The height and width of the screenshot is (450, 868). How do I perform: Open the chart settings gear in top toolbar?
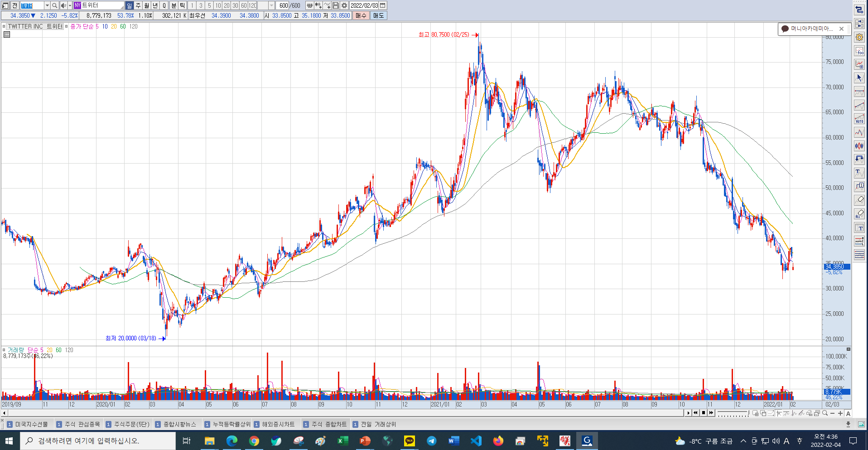tap(344, 5)
